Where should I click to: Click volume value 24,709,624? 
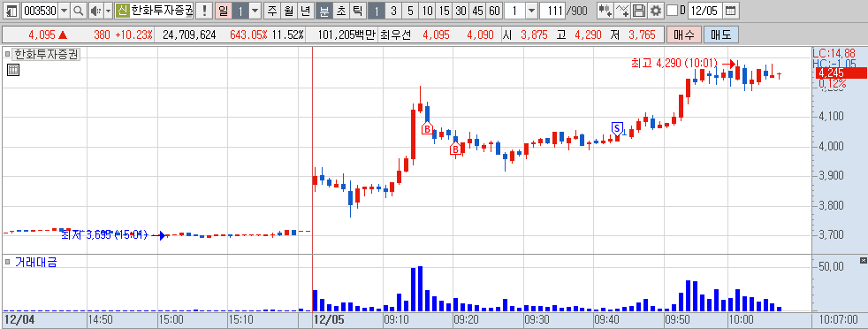point(189,34)
